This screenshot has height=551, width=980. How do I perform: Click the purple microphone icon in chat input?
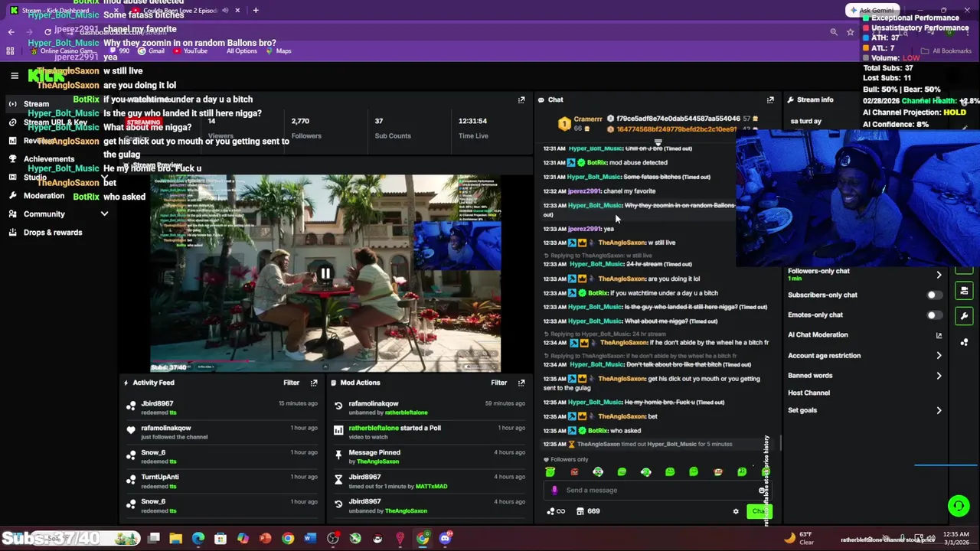pos(555,491)
